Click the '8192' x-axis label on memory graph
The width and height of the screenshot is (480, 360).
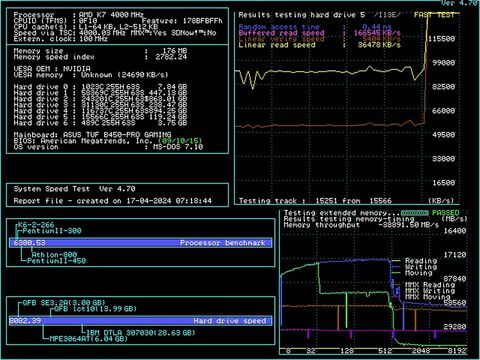click(x=457, y=351)
